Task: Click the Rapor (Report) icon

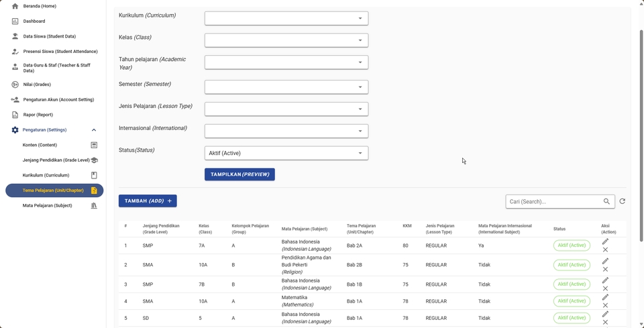Action: (x=15, y=115)
